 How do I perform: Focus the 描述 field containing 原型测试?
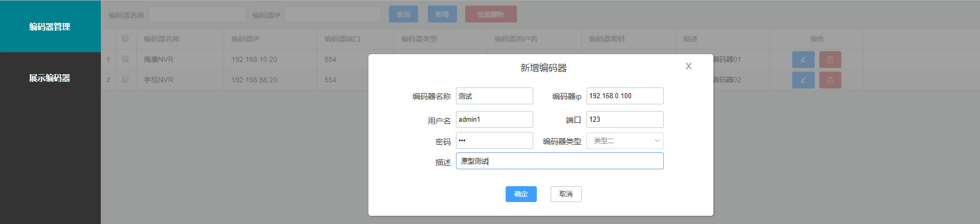[x=560, y=161]
